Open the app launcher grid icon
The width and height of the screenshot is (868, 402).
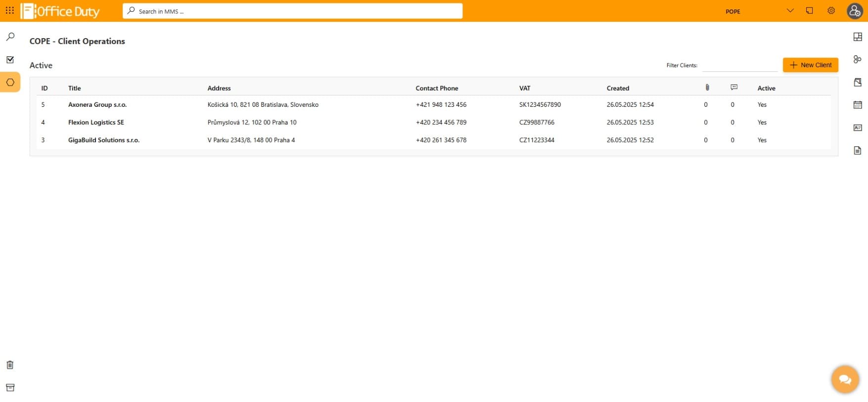pyautogui.click(x=9, y=10)
